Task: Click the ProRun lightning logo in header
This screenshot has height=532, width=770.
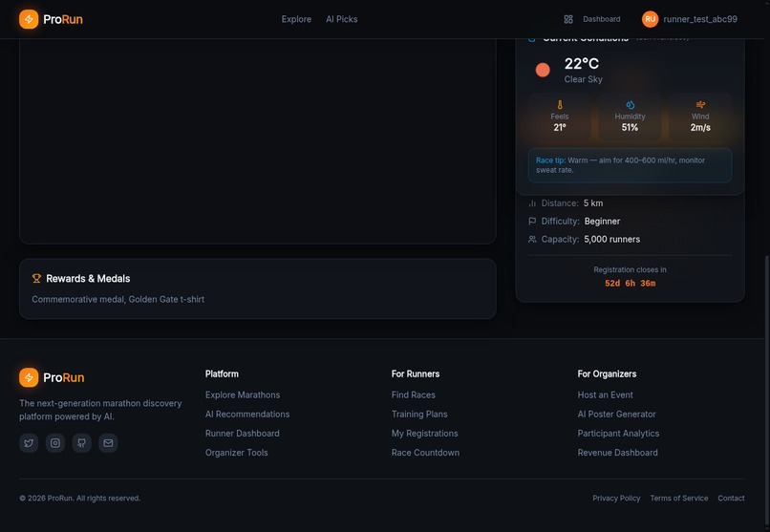Action: [x=29, y=19]
